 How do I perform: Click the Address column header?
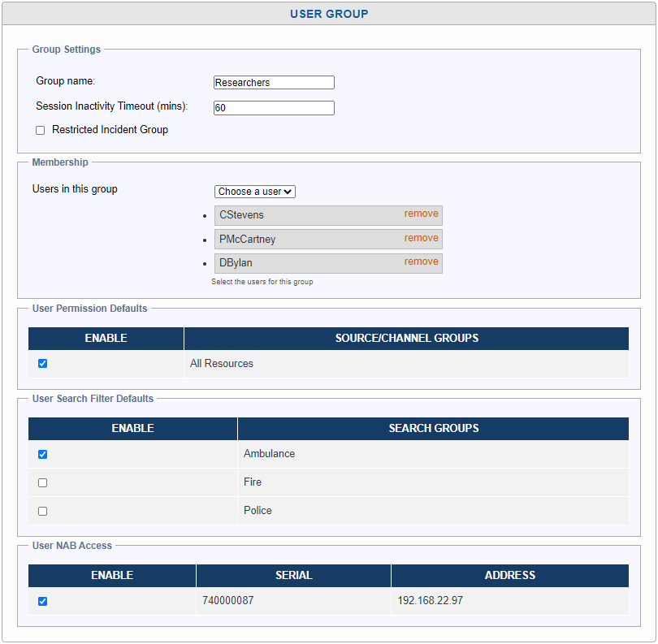tap(509, 576)
